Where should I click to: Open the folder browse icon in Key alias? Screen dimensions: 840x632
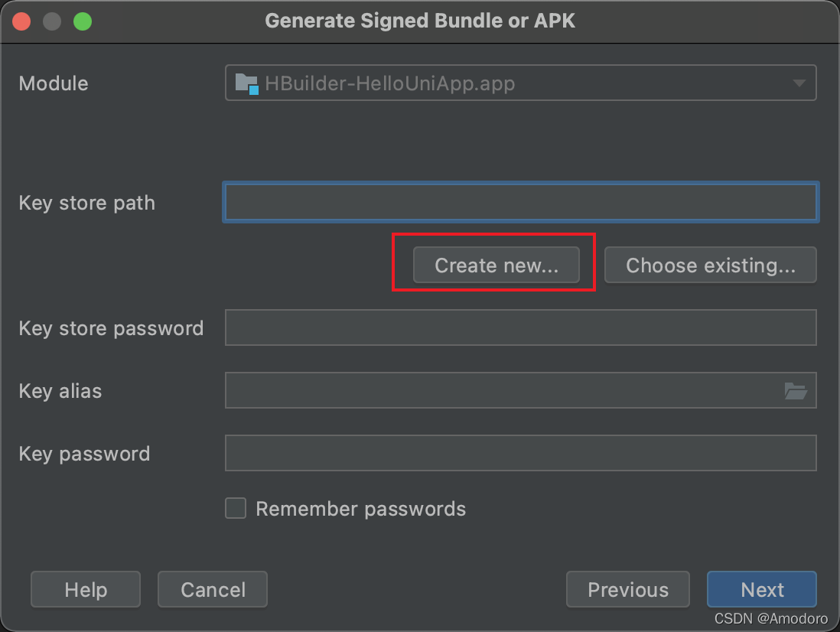796,391
